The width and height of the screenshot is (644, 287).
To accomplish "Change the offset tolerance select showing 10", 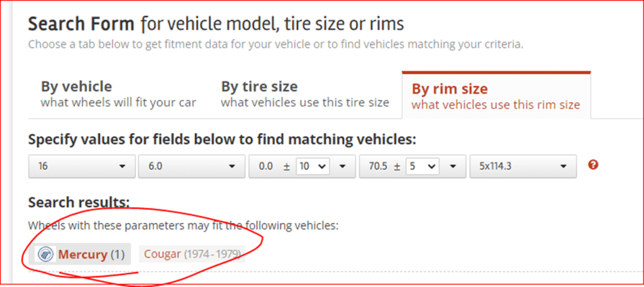I will coord(312,166).
